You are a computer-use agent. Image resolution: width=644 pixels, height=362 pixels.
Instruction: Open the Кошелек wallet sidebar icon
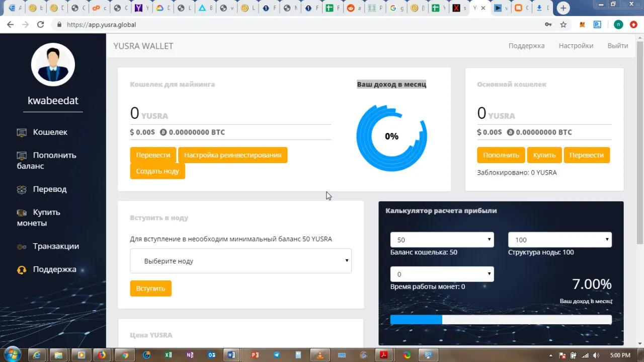(x=22, y=132)
